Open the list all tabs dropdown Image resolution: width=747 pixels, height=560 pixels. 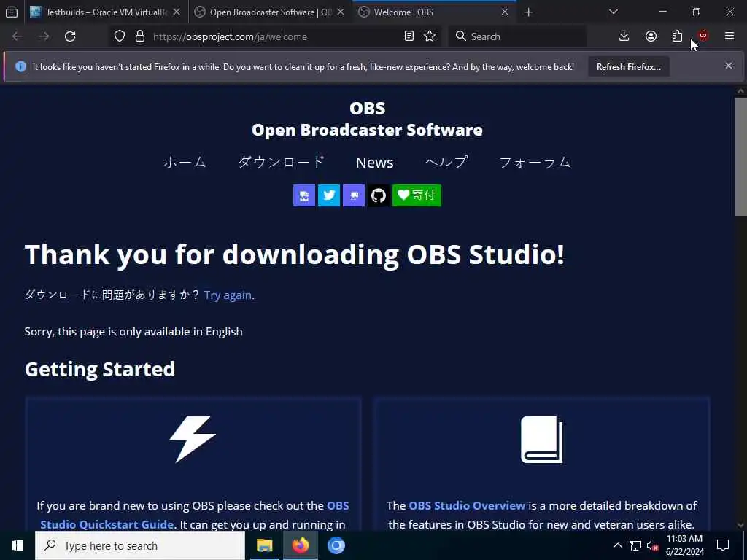tap(614, 12)
